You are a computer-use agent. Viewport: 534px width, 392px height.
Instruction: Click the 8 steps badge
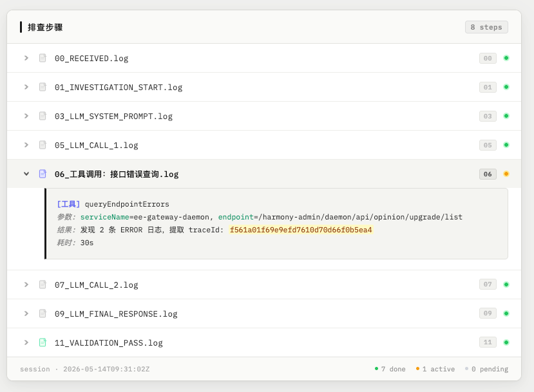[486, 27]
